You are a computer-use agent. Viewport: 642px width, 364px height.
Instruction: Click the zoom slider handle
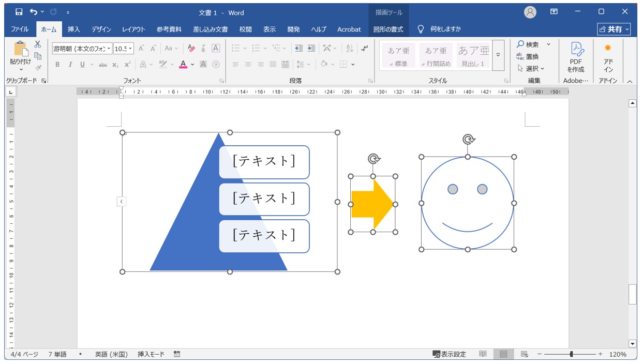(571, 354)
